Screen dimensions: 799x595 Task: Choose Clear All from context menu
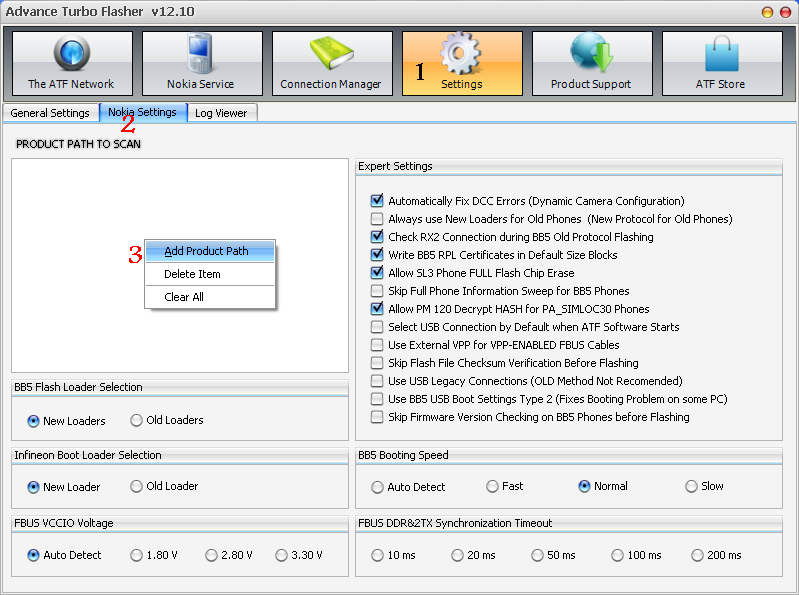[x=210, y=297]
